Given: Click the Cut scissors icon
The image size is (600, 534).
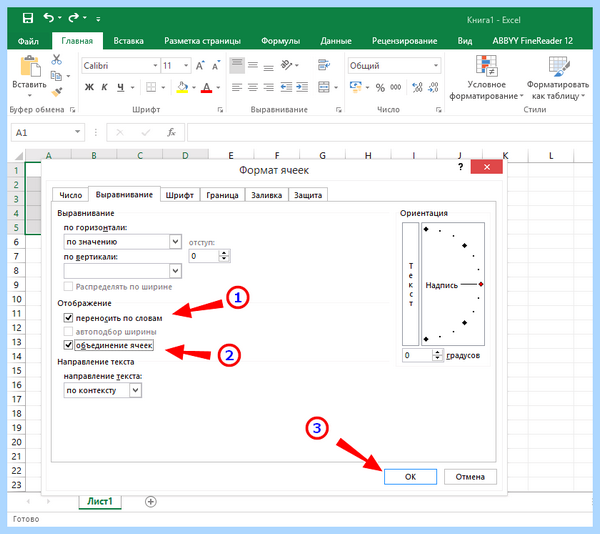Looking at the screenshot, I should tap(56, 59).
